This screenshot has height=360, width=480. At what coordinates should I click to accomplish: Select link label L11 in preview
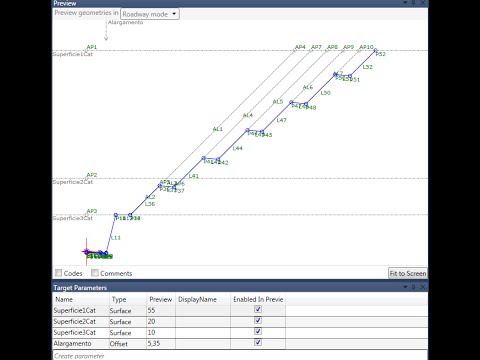[116, 238]
